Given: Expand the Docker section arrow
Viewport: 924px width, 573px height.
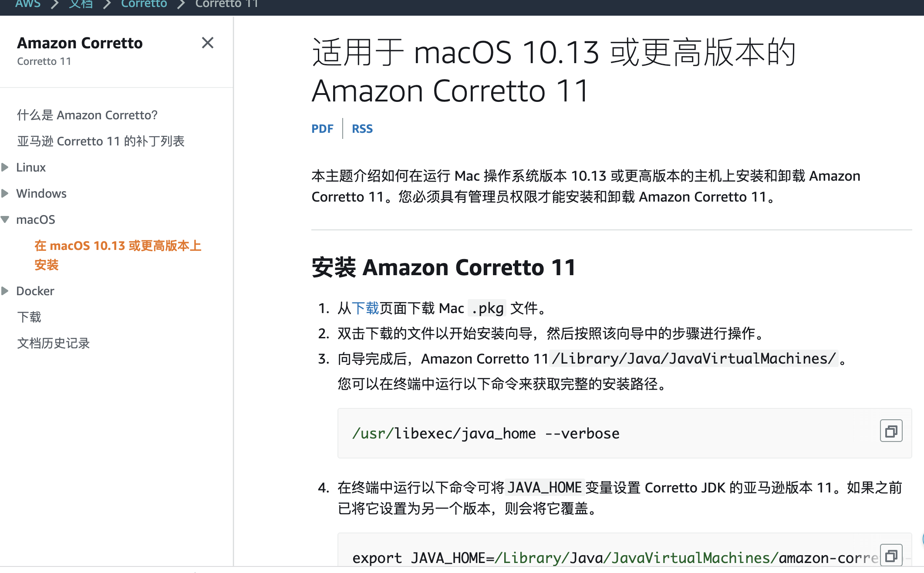Looking at the screenshot, I should 5,291.
